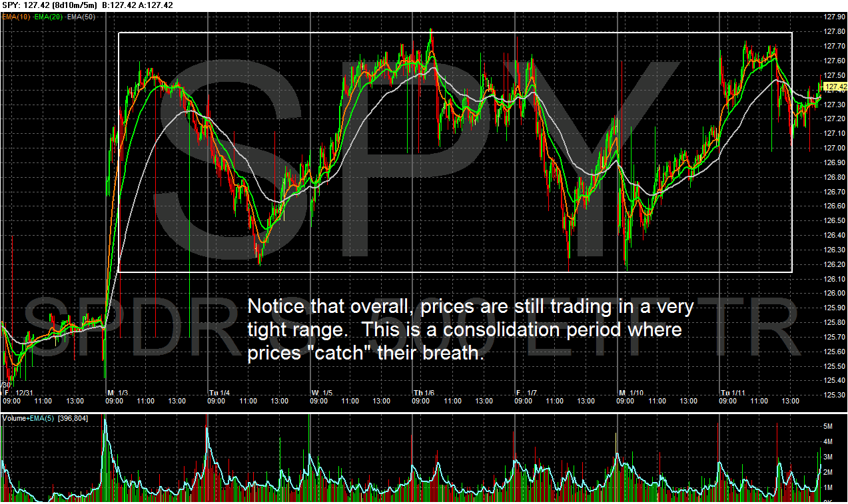Select the M 1/3 date label
This screenshot has height=504, width=848.
click(118, 393)
